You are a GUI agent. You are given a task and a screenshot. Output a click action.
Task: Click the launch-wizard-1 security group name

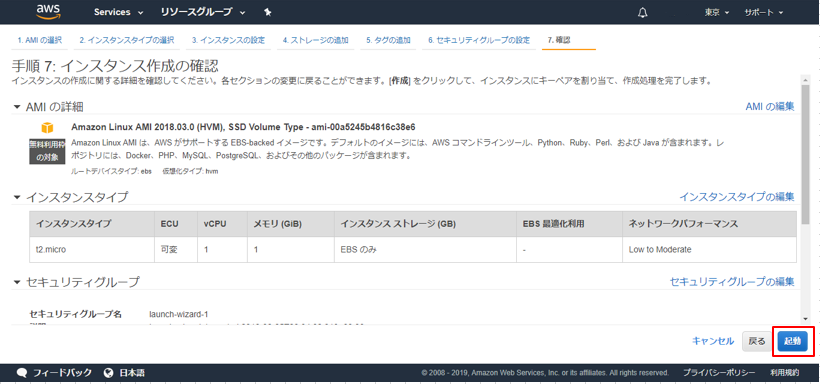point(178,314)
